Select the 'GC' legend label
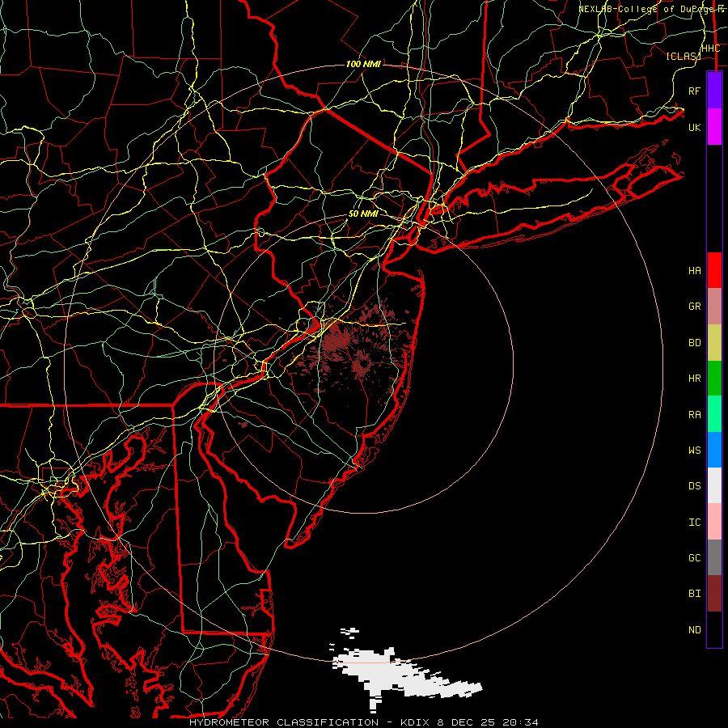The height and width of the screenshot is (728, 728). (695, 558)
